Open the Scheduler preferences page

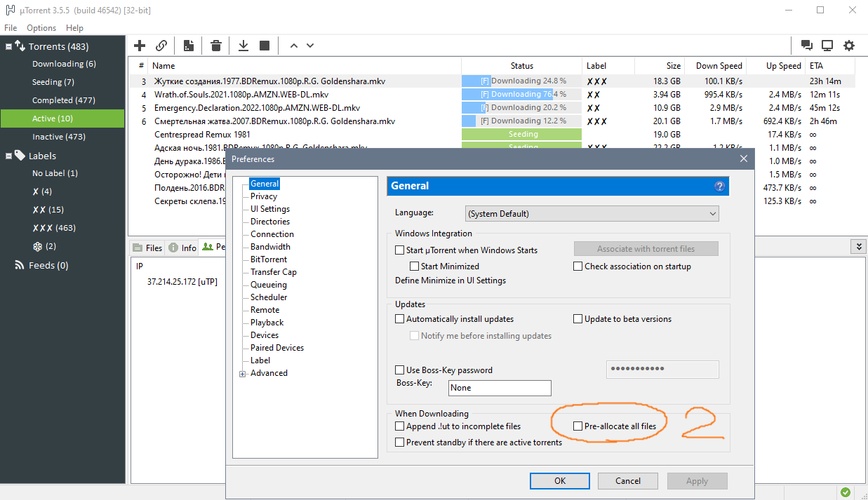coord(269,297)
